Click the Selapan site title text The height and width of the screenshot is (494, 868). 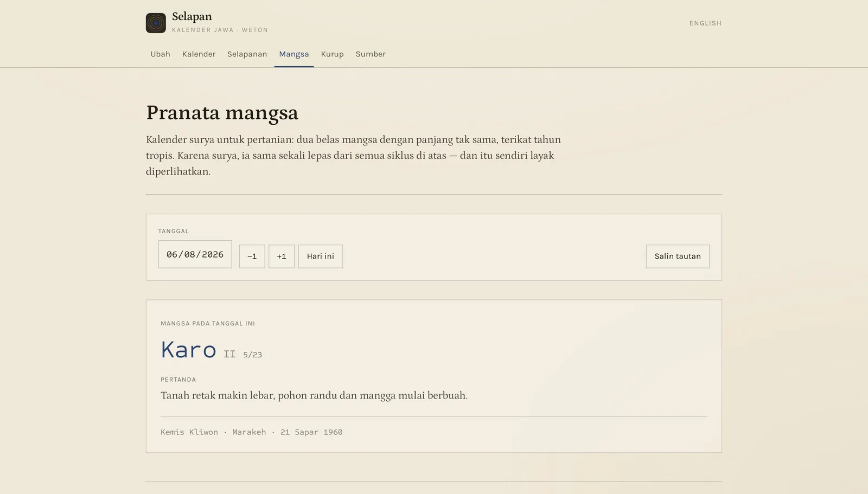192,17
